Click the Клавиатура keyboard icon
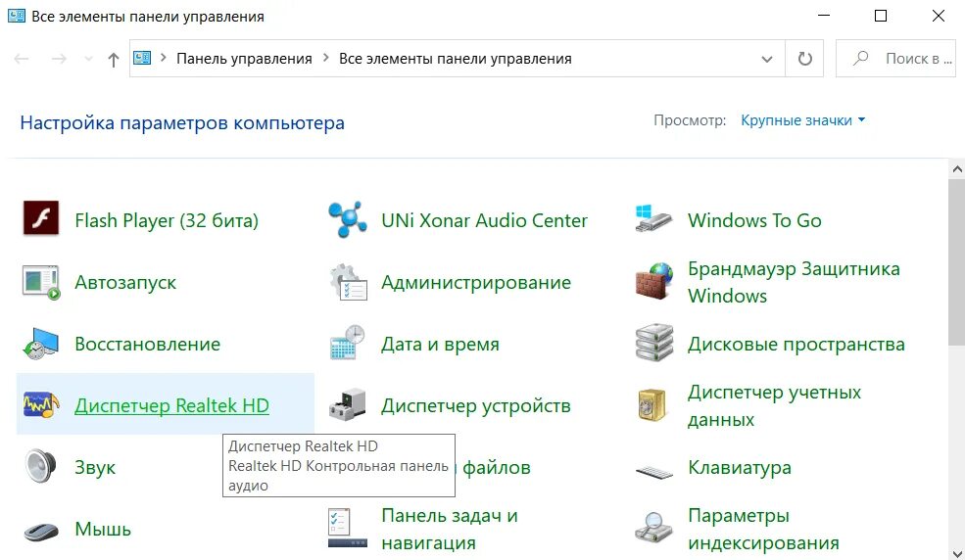Viewport: 965px width, 560px height. tap(653, 472)
